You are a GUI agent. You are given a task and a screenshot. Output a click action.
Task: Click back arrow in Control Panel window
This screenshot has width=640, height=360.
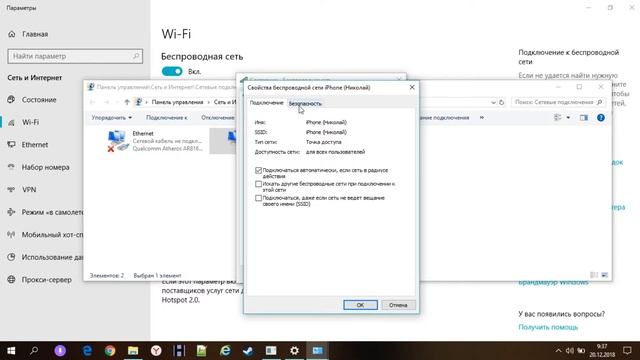[92, 102]
